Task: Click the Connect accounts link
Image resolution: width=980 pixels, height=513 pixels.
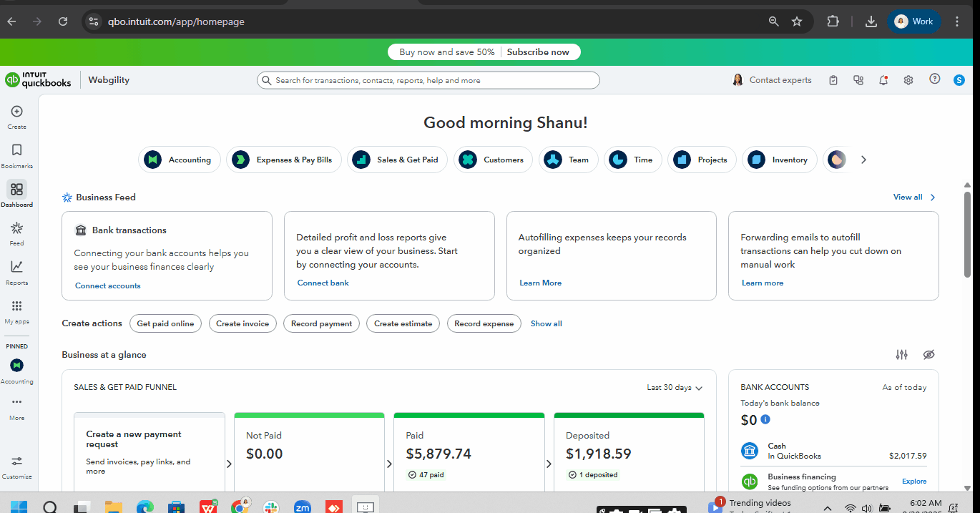Action: point(108,285)
